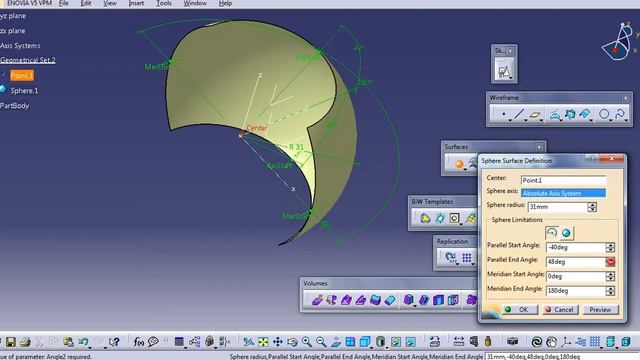This screenshot has height=360, width=640.
Task: Open dropdown arrow under Line tool
Action: point(526,121)
